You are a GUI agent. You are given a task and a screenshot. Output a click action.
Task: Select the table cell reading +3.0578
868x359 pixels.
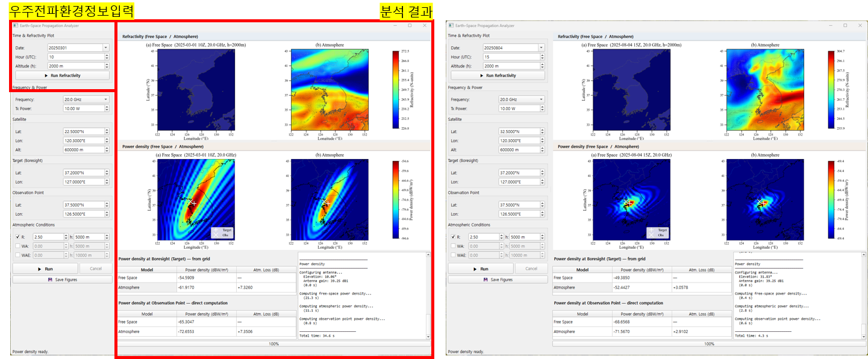pyautogui.click(x=701, y=287)
